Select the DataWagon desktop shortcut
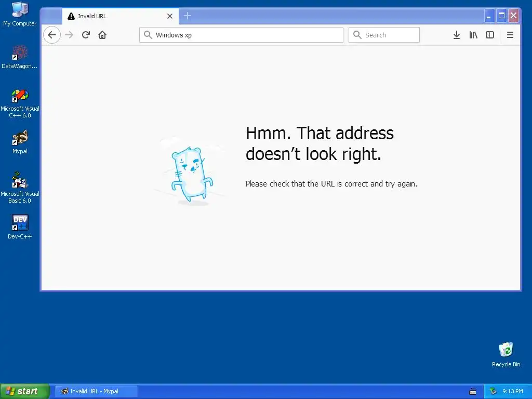 20,57
